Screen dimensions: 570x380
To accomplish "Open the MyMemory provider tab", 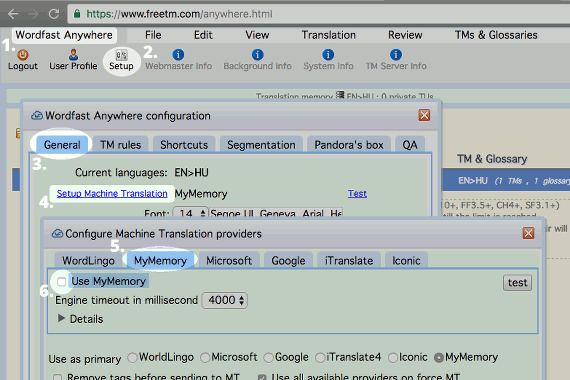I will [x=160, y=260].
